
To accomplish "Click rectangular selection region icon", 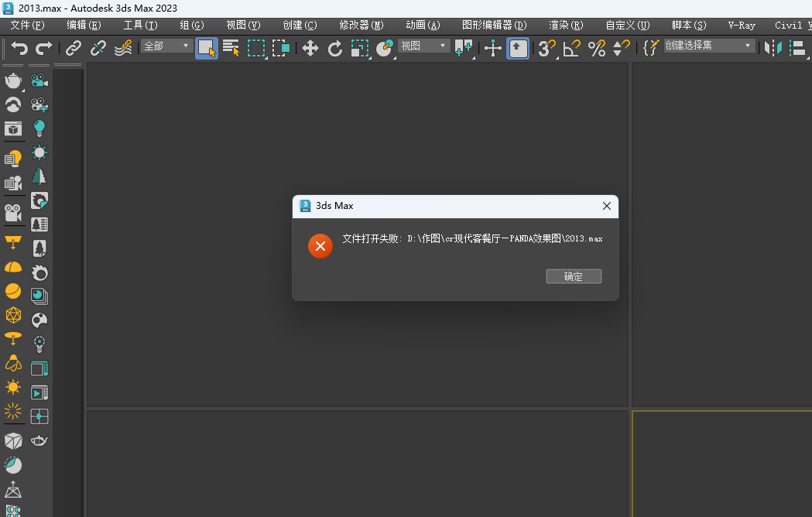I will click(x=255, y=48).
